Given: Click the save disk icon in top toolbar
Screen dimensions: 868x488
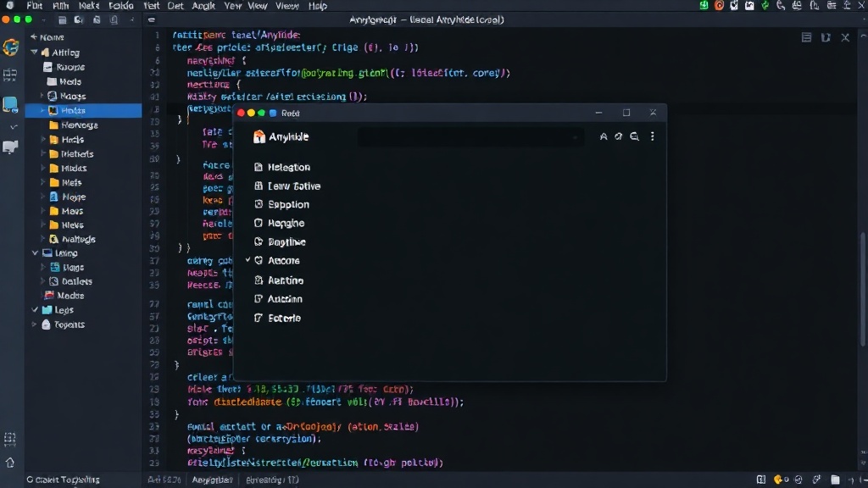Looking at the screenshot, I should pos(62,20).
